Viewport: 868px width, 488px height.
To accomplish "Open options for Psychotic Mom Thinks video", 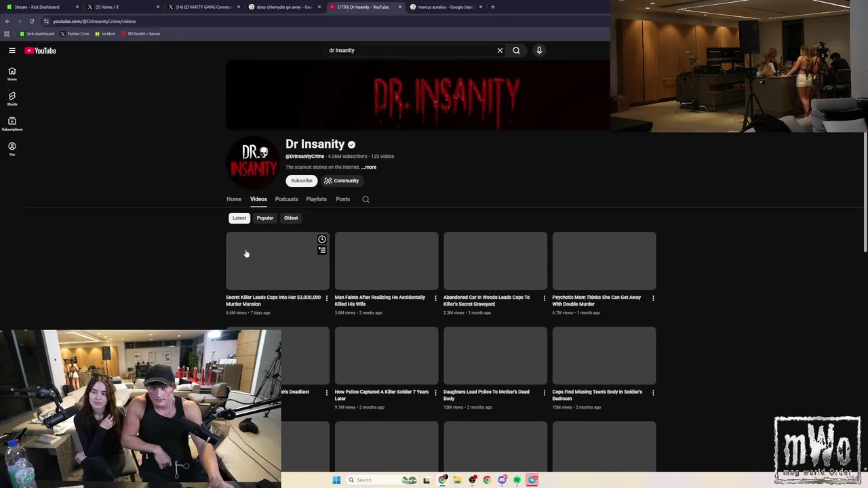I will point(653,298).
